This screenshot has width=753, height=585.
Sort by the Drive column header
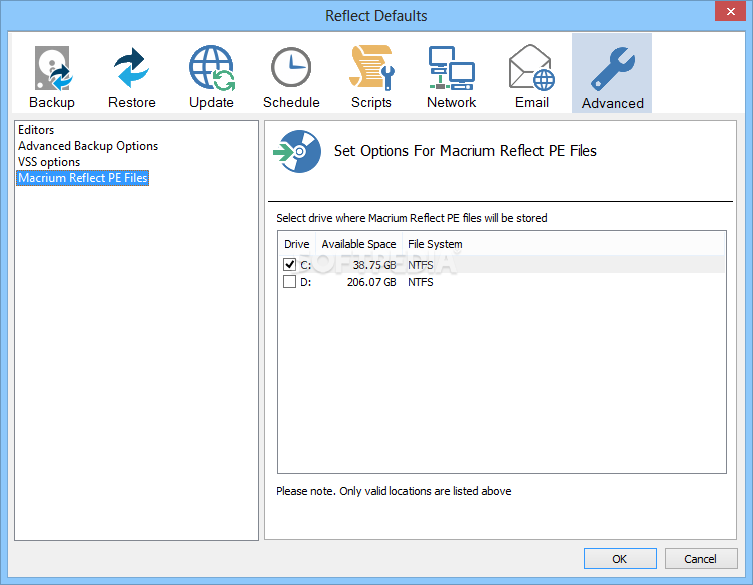coord(296,244)
